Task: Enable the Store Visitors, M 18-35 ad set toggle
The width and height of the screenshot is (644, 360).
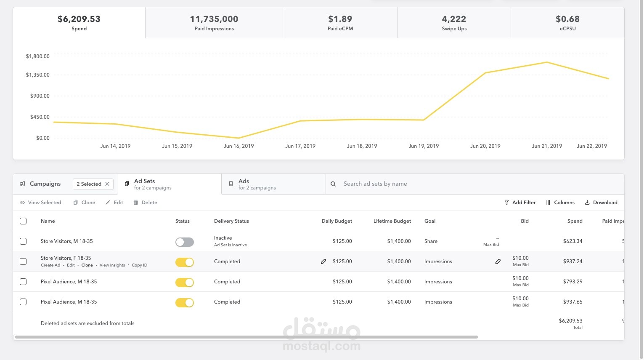Action: (x=185, y=242)
